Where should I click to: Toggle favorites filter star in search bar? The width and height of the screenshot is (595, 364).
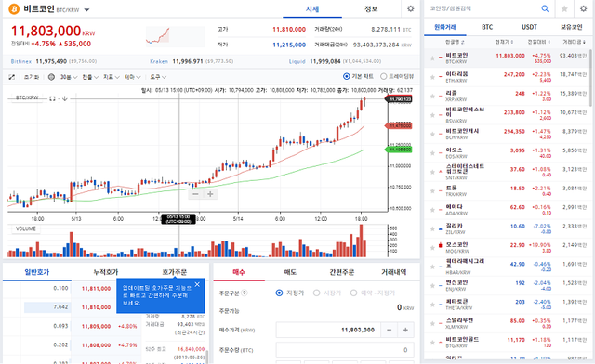564,8
